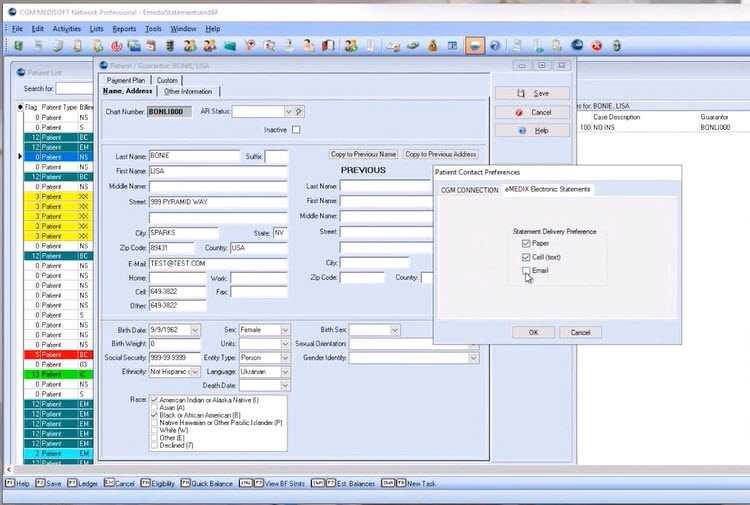Image resolution: width=750 pixels, height=505 pixels.
Task: Toggle the Inactive checkbox
Action: (296, 130)
